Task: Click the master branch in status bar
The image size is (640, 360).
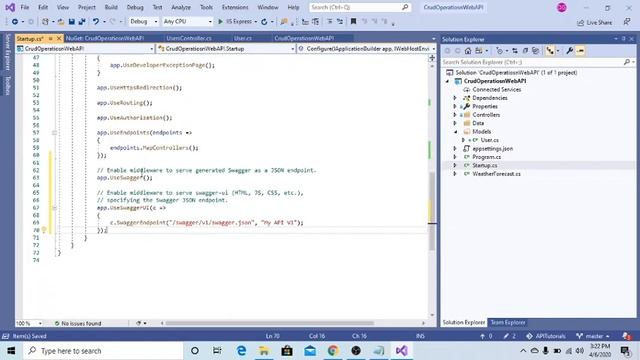Action: [593, 336]
